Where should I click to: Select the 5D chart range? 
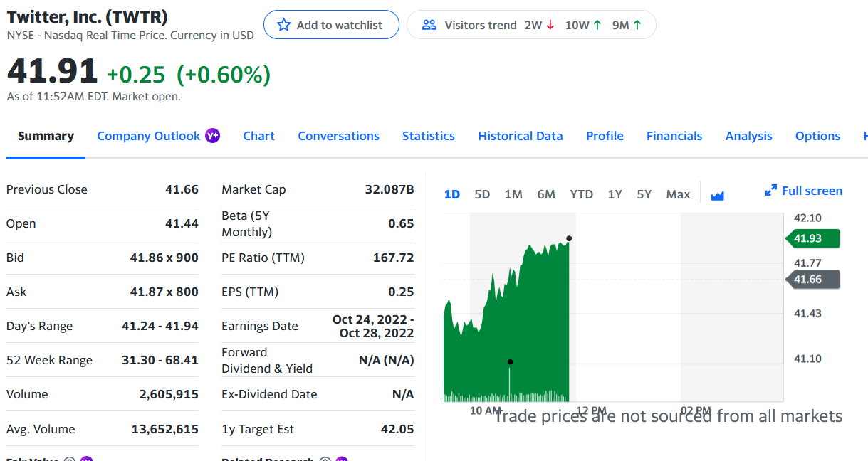click(482, 194)
